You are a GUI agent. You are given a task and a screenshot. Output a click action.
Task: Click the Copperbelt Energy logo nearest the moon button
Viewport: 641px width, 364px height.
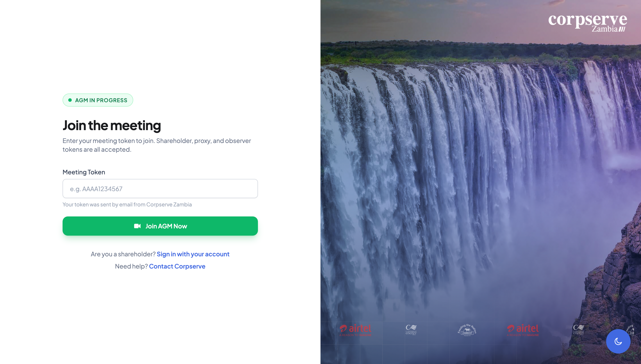click(578, 330)
